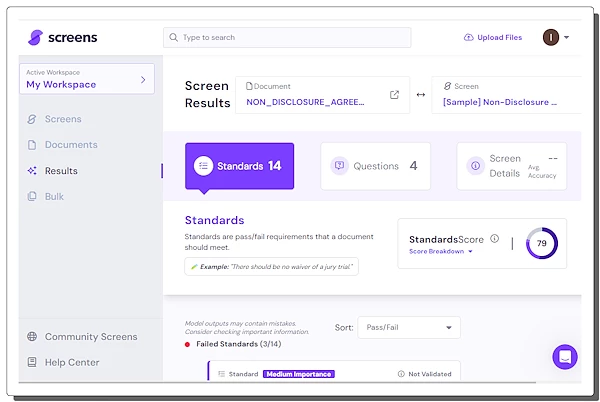The height and width of the screenshot is (402, 600).
Task: Select the Screen Details tab
Action: click(x=512, y=166)
